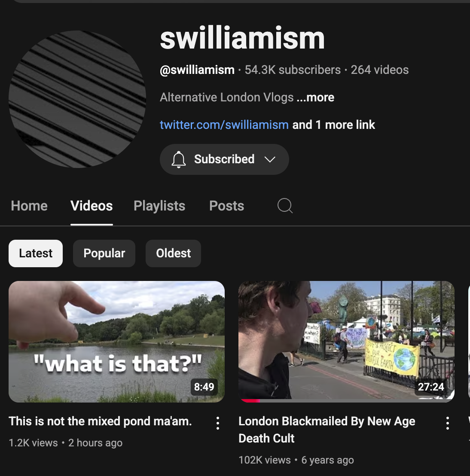Select the Oldest sort filter
This screenshot has height=476, width=470.
[x=174, y=253]
